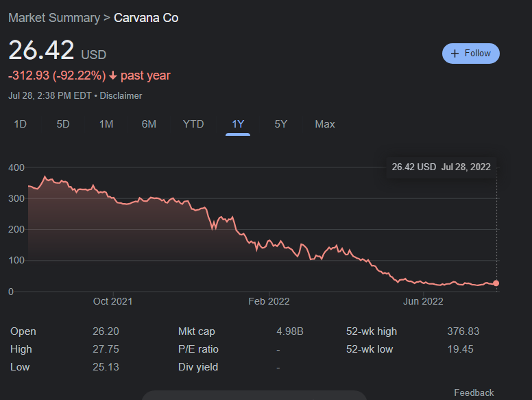Click the Jun 2022 axis label
The height and width of the screenshot is (400, 532).
tap(423, 301)
